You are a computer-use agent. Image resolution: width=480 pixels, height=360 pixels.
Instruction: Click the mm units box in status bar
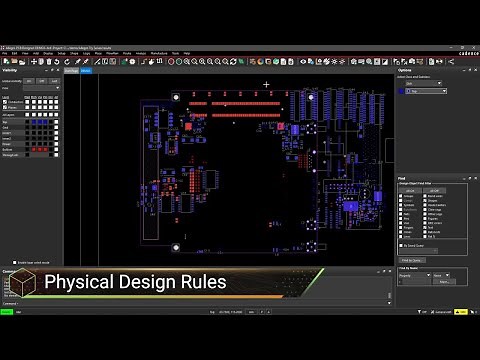click(x=251, y=312)
